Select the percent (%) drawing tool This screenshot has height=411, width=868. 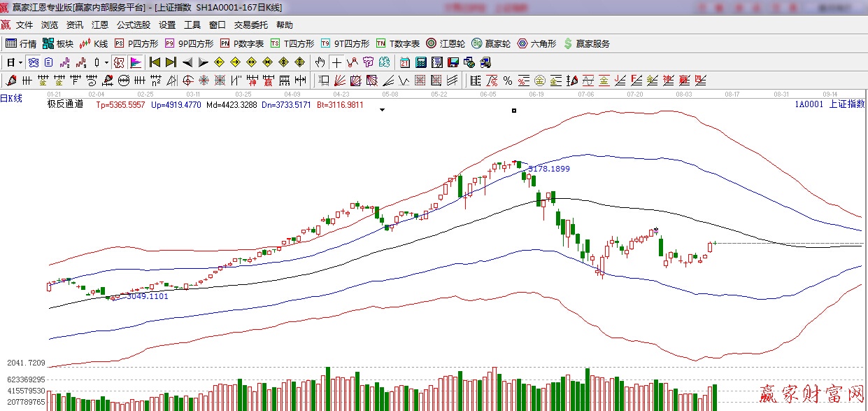pyautogui.click(x=507, y=80)
